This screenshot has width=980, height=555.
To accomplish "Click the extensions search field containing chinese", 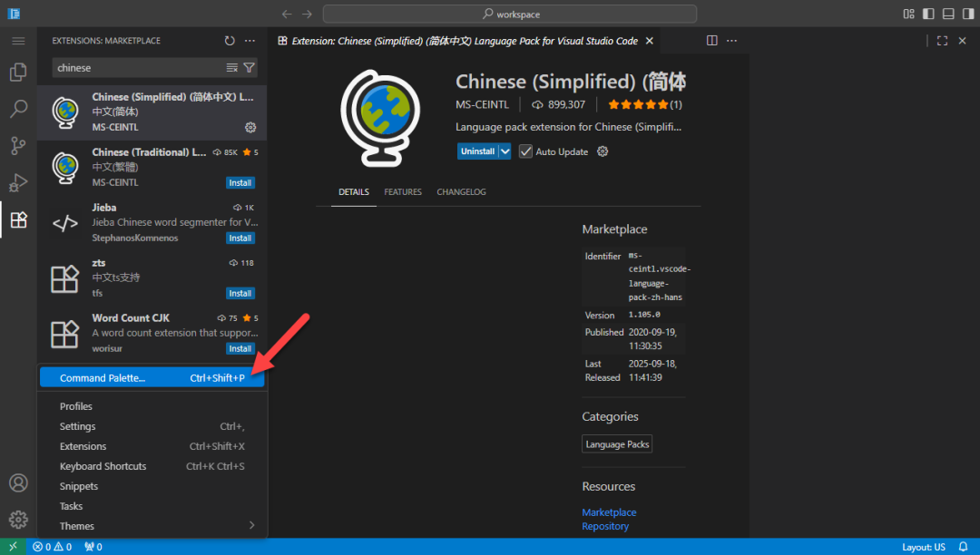I will click(136, 68).
